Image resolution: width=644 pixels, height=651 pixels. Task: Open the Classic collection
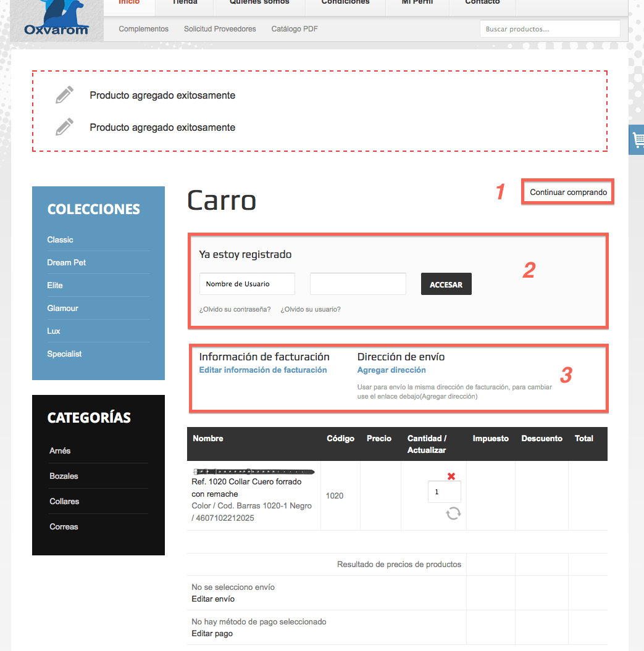point(61,239)
